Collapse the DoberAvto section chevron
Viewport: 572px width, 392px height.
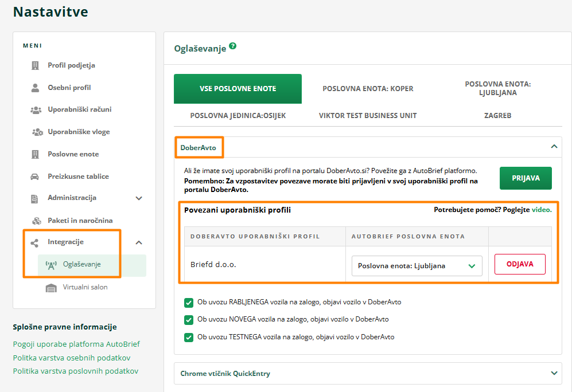554,147
